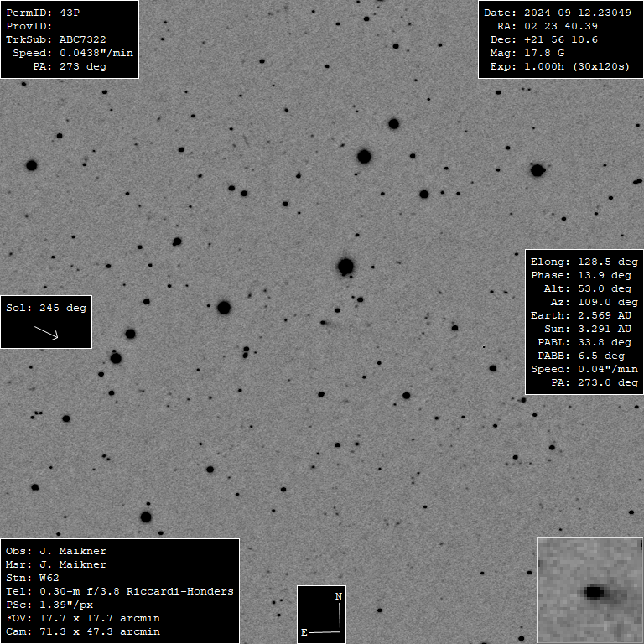The image size is (644, 644).
Task: Select the station code W62
Action: click(49, 578)
